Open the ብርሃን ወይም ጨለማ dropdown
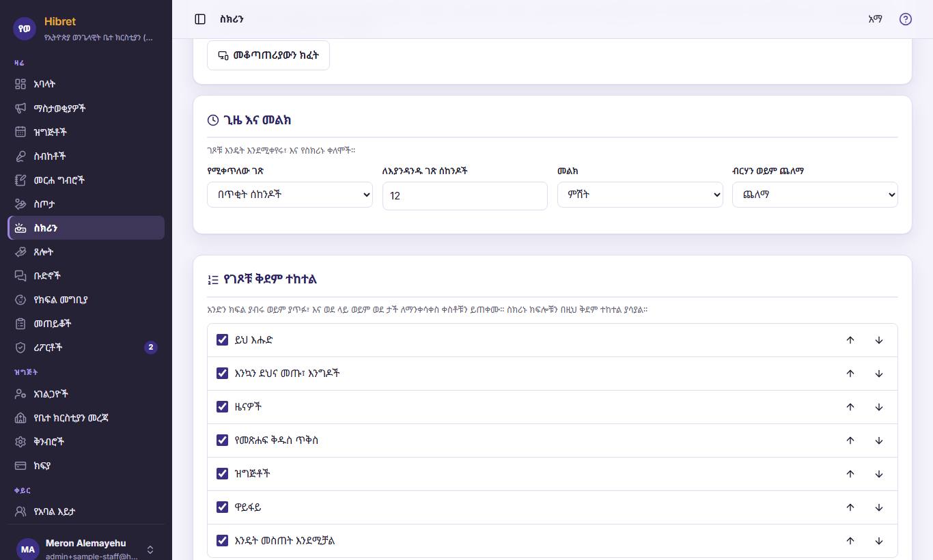Viewport: 933px width, 560px height. (815, 195)
